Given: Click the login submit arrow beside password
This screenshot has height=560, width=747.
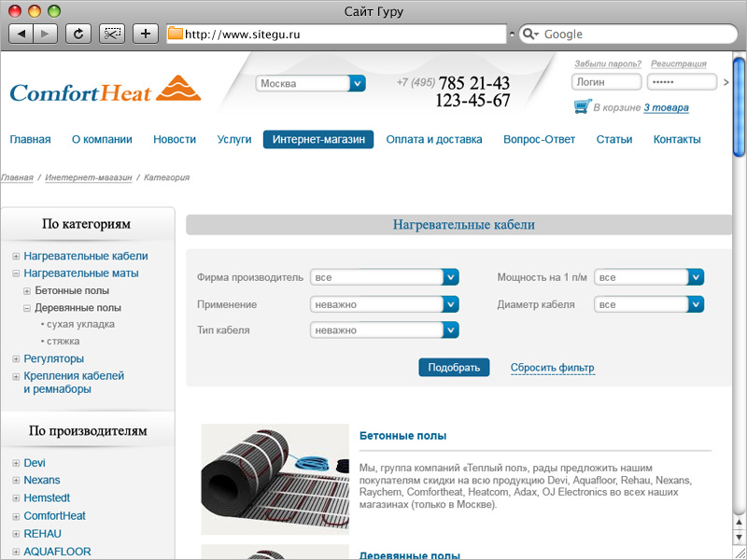Looking at the screenshot, I should [x=726, y=82].
